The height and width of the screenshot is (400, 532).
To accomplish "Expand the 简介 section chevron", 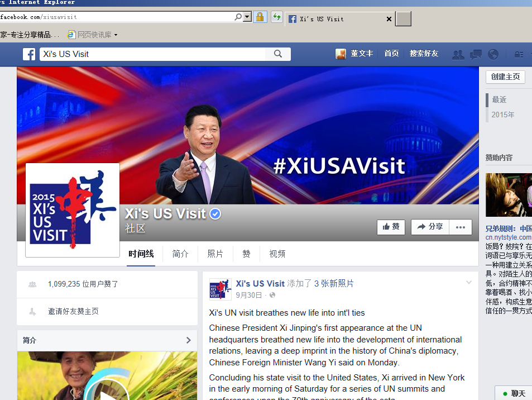I will tap(189, 340).
